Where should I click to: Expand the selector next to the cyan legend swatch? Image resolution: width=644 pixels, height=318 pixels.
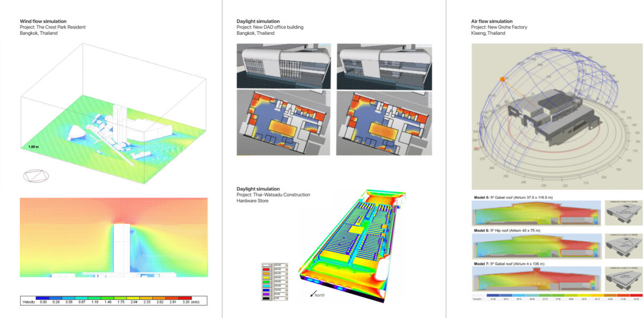270,286
